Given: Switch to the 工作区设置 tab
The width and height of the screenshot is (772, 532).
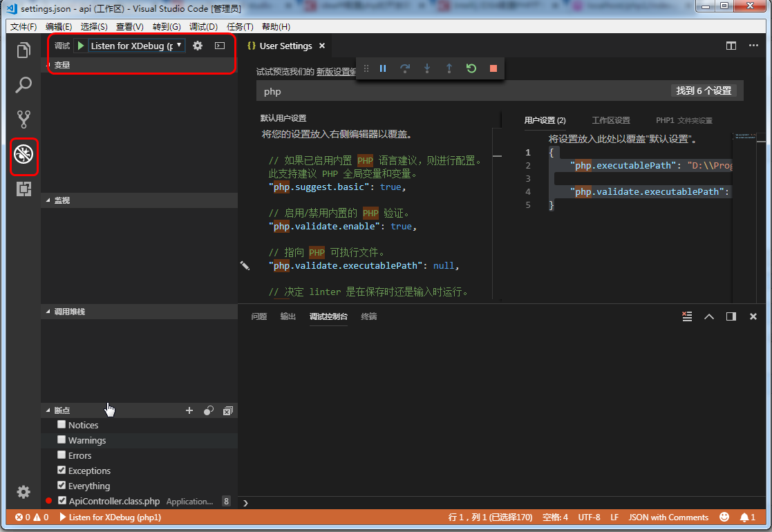Looking at the screenshot, I should 610,121.
